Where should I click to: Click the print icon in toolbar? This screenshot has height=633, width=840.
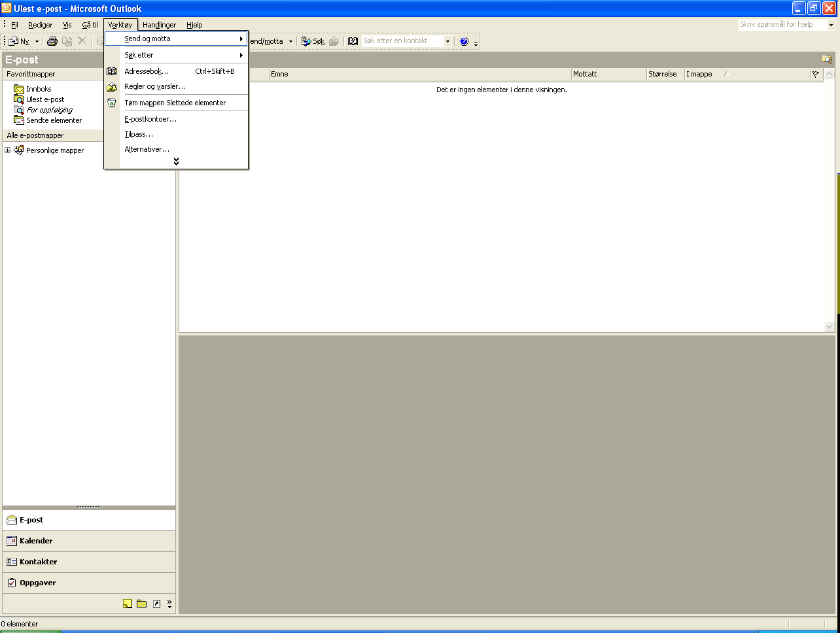coord(52,41)
